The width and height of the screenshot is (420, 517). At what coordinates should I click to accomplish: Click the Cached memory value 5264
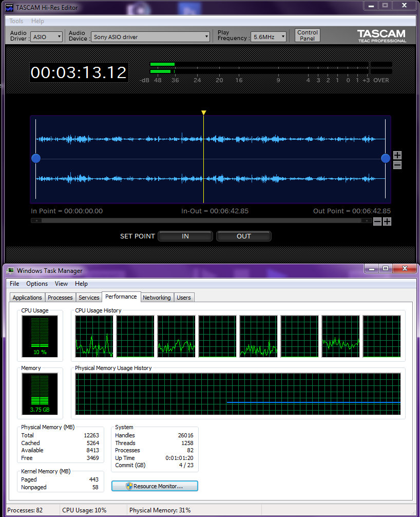[x=92, y=443]
